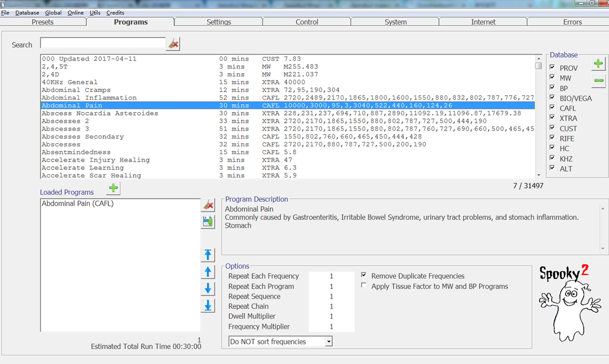Viewport: 609px width, 364px height.
Task: Move program down one with plain down arrow
Action: tap(208, 288)
